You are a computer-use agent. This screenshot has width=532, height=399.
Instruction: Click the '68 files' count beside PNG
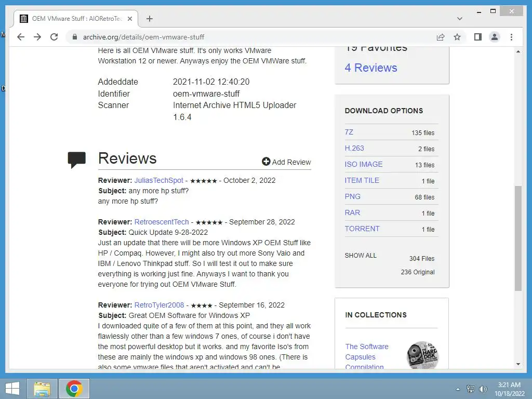(424, 197)
